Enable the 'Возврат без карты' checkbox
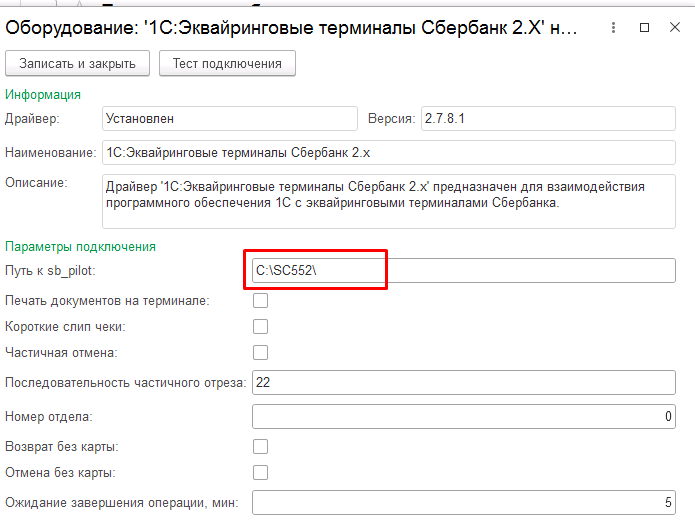This screenshot has width=695, height=527. (261, 446)
